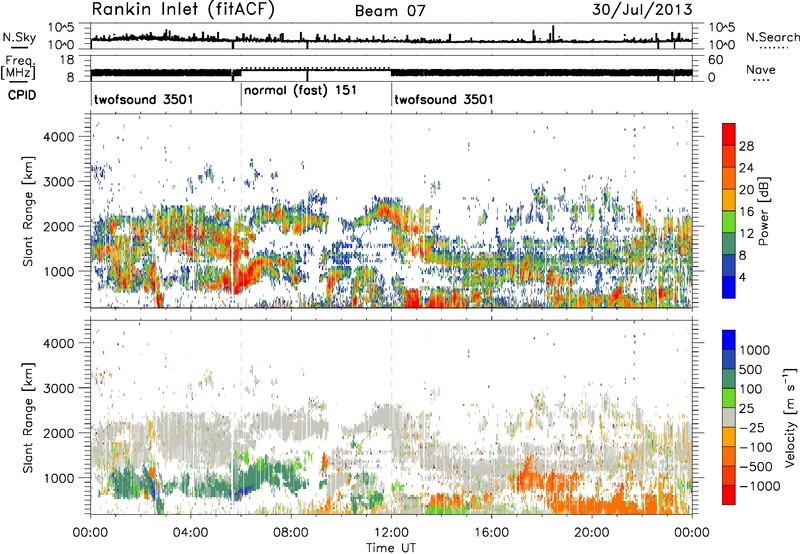Click the blue bottom segment of the Power color bar
Image resolution: width=800 pixels, height=554 pixels.
point(729,287)
